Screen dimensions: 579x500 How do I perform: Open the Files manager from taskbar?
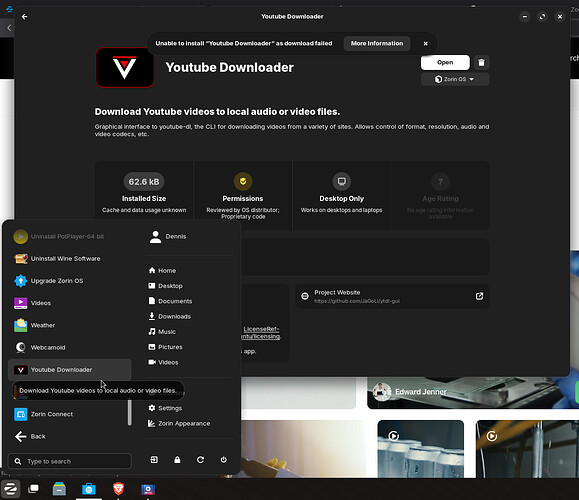(59, 489)
